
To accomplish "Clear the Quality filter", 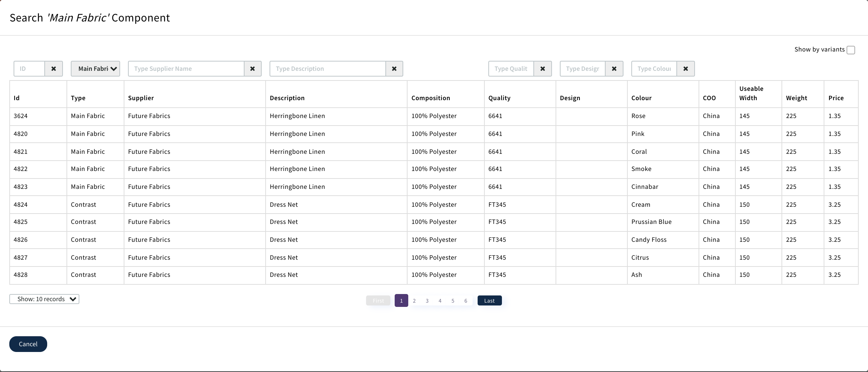I will (x=542, y=69).
